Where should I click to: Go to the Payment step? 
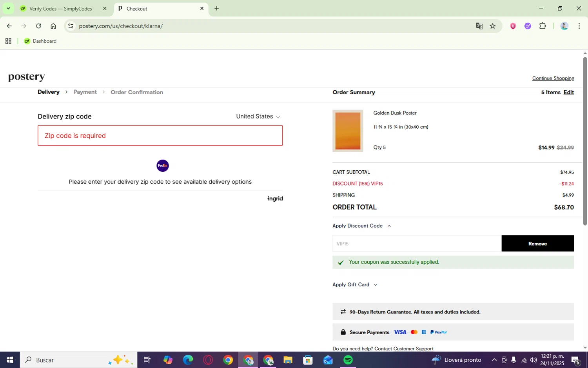[85, 92]
